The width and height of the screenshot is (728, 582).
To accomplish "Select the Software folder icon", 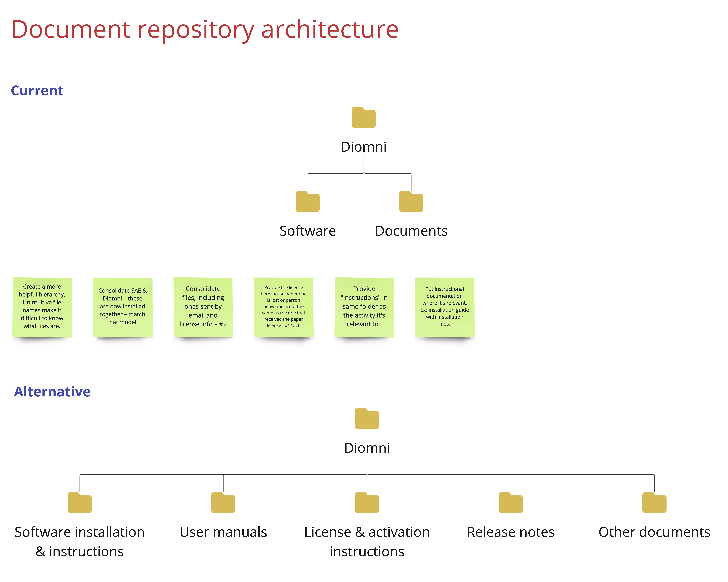I will click(308, 202).
